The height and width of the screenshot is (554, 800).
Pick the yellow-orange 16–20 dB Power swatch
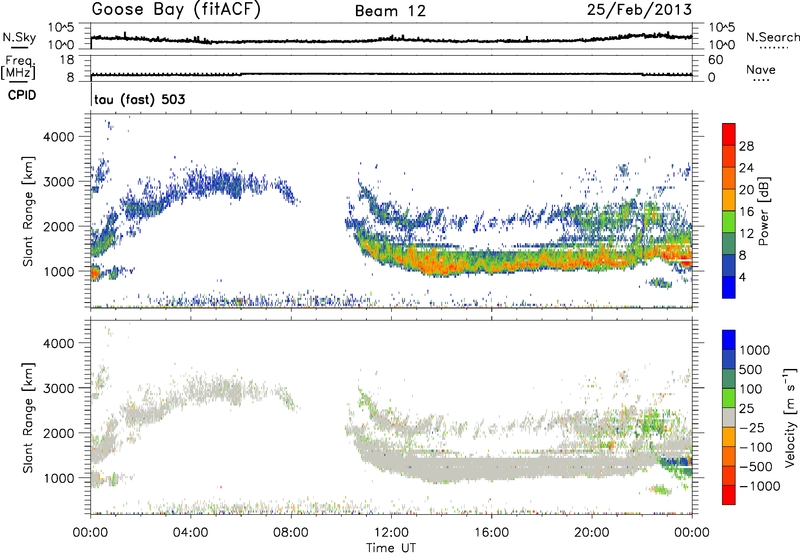tap(729, 200)
